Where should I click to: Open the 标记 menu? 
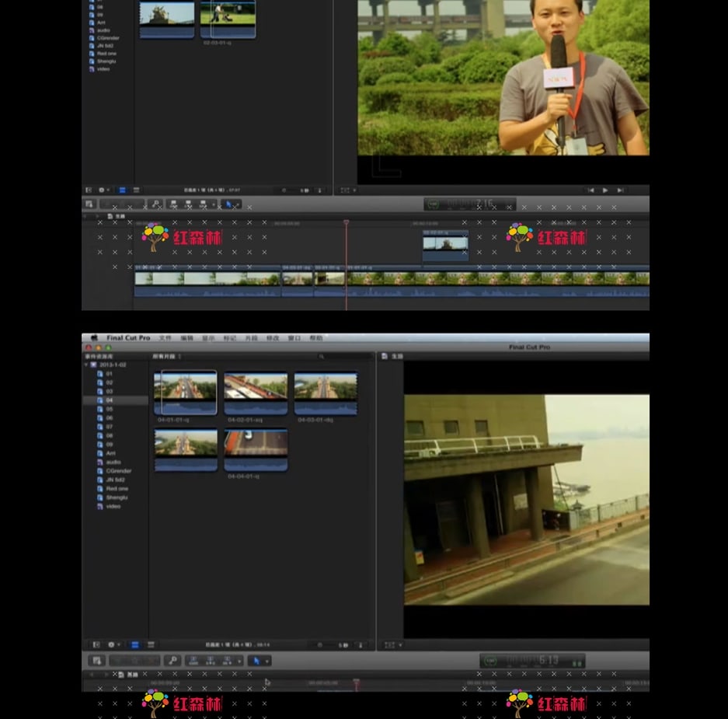[229, 337]
